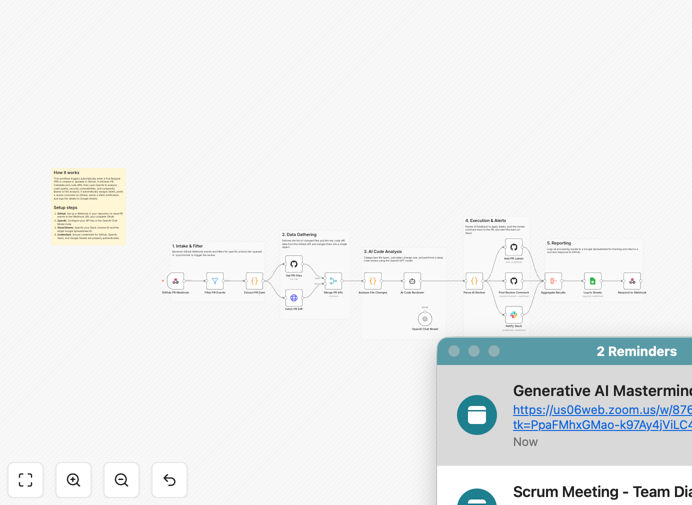Fit the workflow to the view
The image size is (692, 505).
pyautogui.click(x=26, y=480)
